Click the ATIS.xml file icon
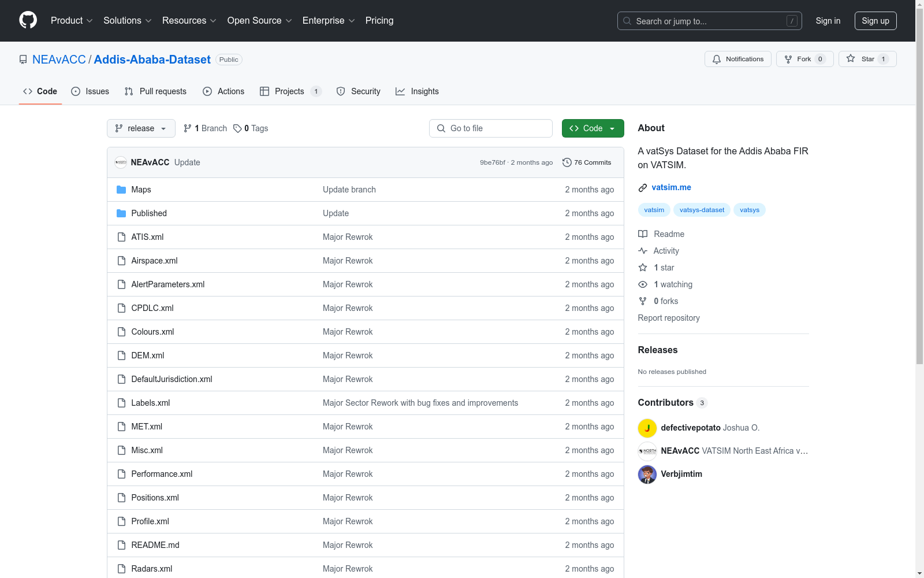 121,237
